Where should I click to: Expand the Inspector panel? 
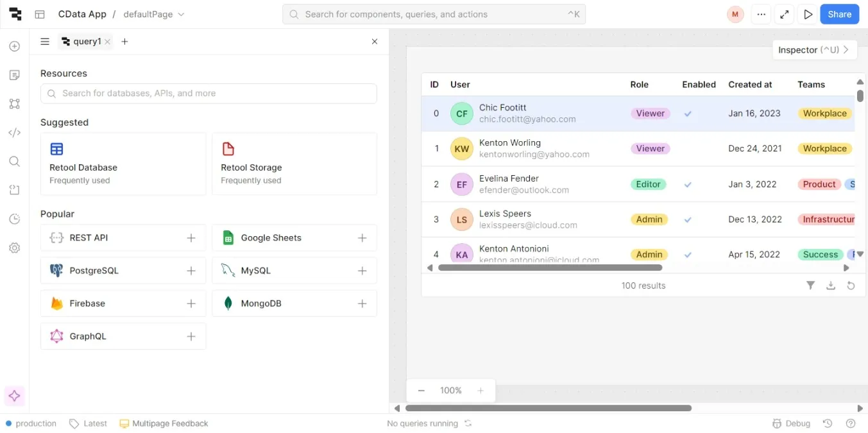click(814, 50)
